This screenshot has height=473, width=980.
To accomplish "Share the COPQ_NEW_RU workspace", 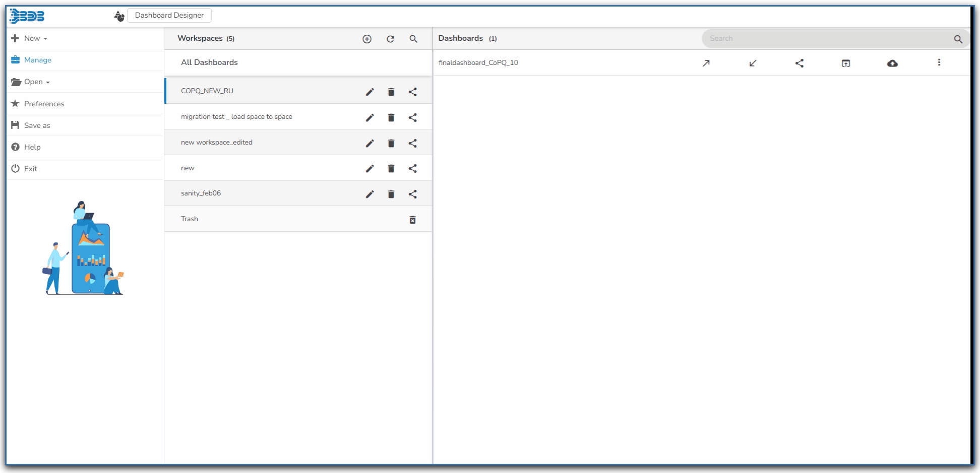I will pyautogui.click(x=413, y=92).
